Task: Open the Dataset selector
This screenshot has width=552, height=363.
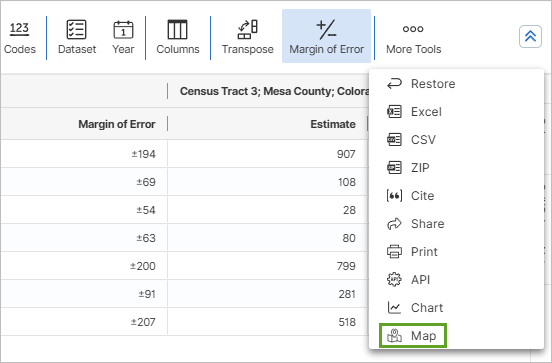Action: [77, 38]
